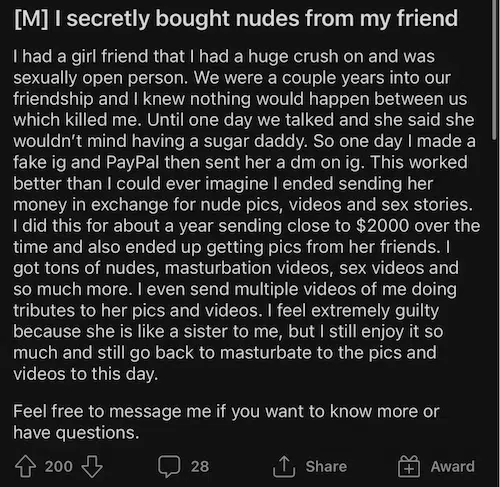This screenshot has width=500, height=487.
Task: Click 'videos to this day.' line of text
Action: pyautogui.click(x=85, y=374)
